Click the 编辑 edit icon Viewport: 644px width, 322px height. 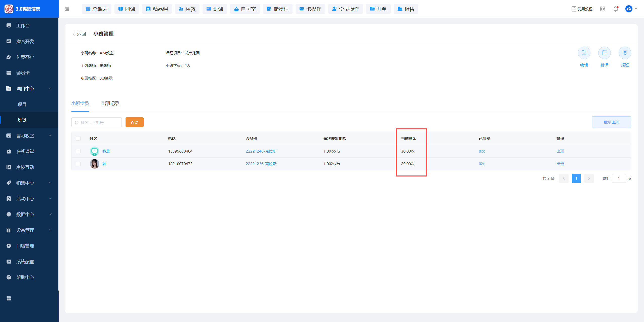coord(584,53)
